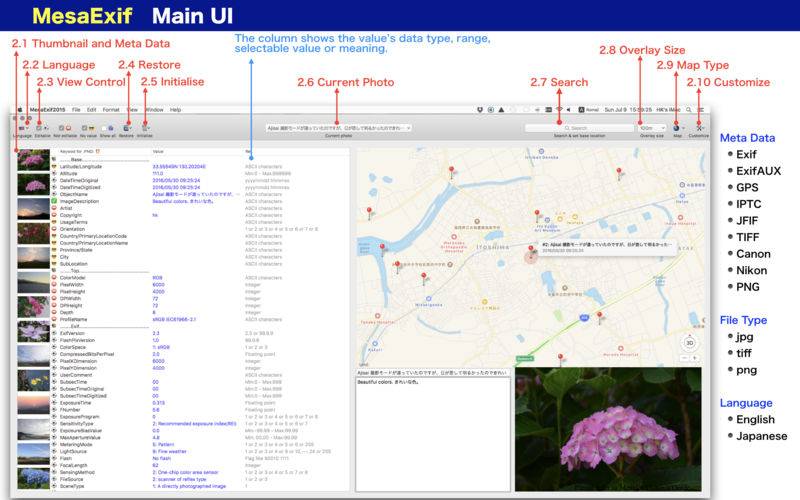Image resolution: width=800 pixels, height=500 pixels.
Task: Click the No value toolbar button
Action: (88, 129)
